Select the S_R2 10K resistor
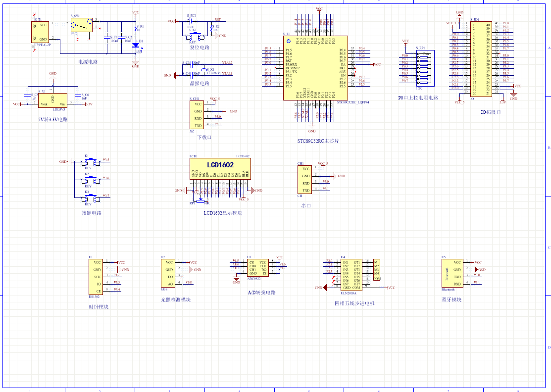The image size is (551, 392). point(211,28)
